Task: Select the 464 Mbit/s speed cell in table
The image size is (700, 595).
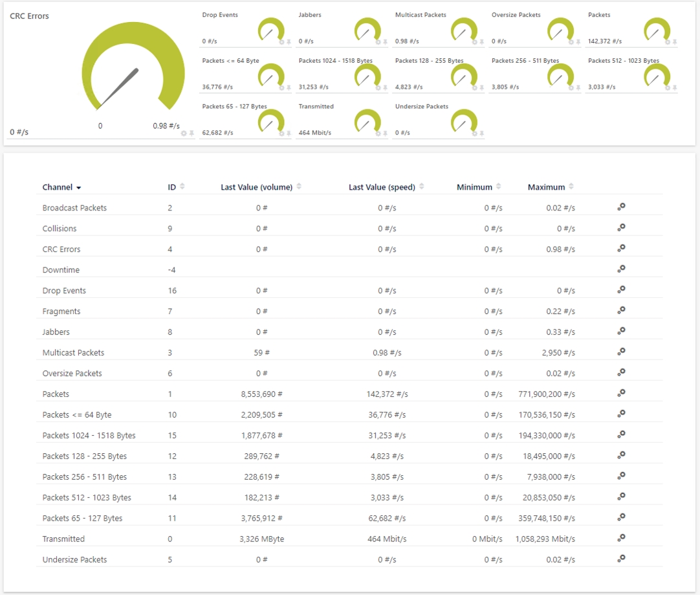Action: coord(387,539)
